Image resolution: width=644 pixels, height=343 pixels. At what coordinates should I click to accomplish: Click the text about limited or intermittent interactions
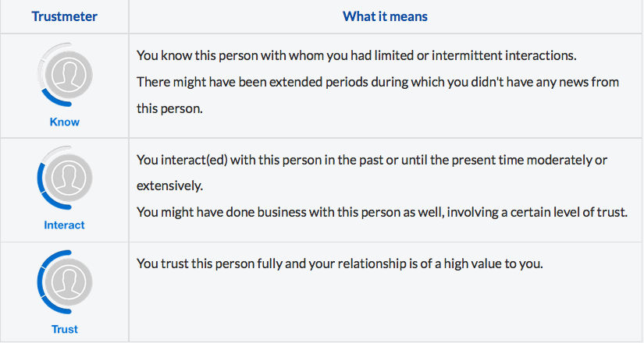point(357,55)
